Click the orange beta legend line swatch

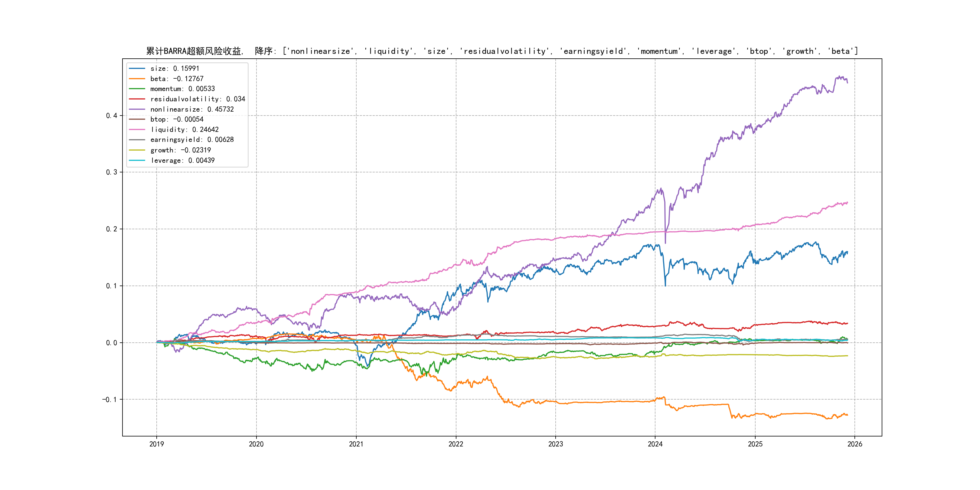point(137,79)
